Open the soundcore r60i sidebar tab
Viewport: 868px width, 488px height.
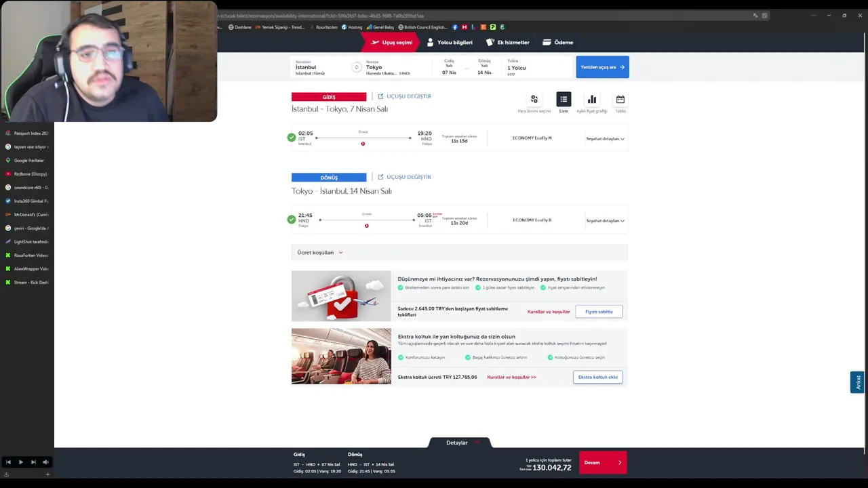tap(27, 188)
